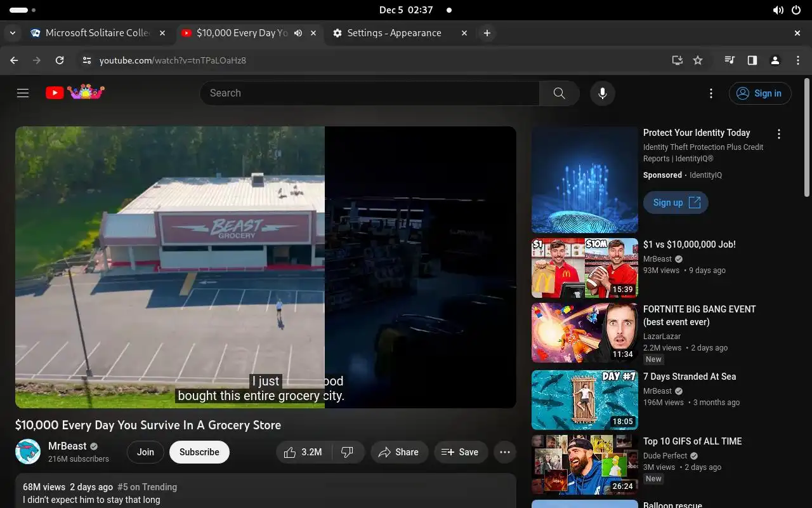The height and width of the screenshot is (508, 812).
Task: Close the Microsoft Solitaire tab
Action: coord(162,33)
